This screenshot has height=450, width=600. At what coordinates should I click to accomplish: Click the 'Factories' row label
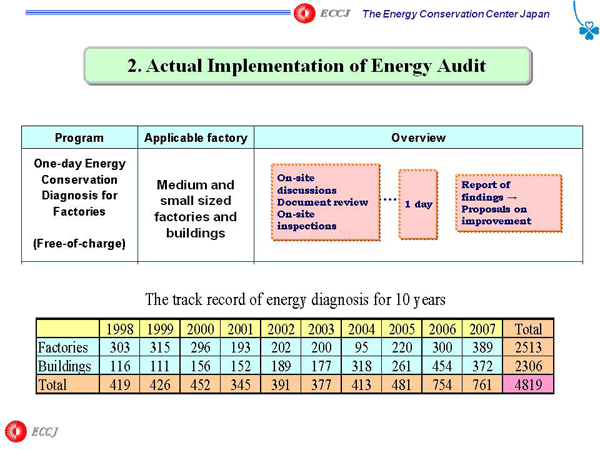coord(68,347)
